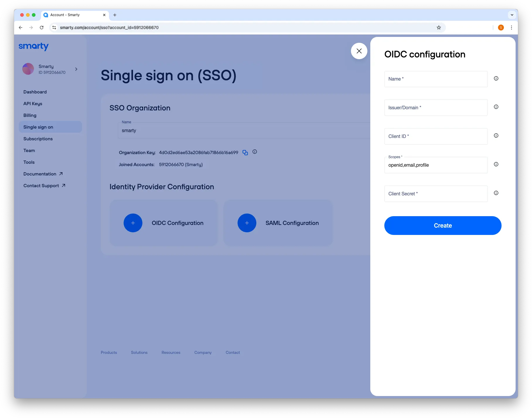Open Team in the sidebar
The height and width of the screenshot is (418, 532).
click(x=29, y=151)
